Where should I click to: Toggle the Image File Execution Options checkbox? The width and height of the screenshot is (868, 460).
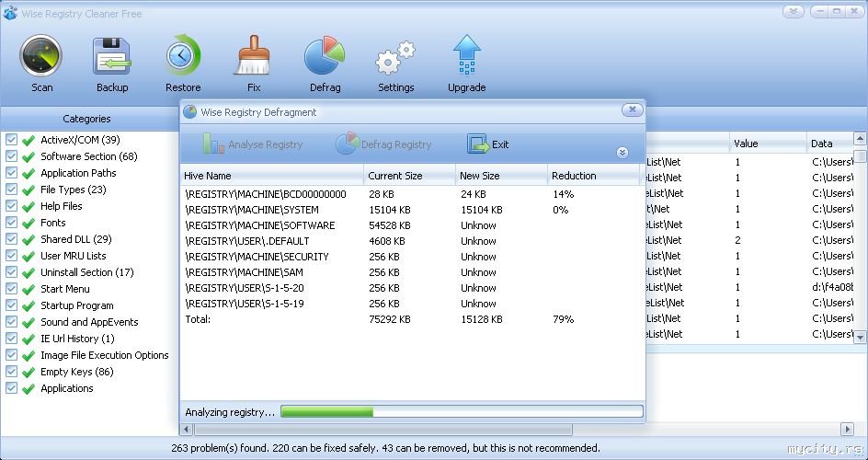(x=11, y=355)
